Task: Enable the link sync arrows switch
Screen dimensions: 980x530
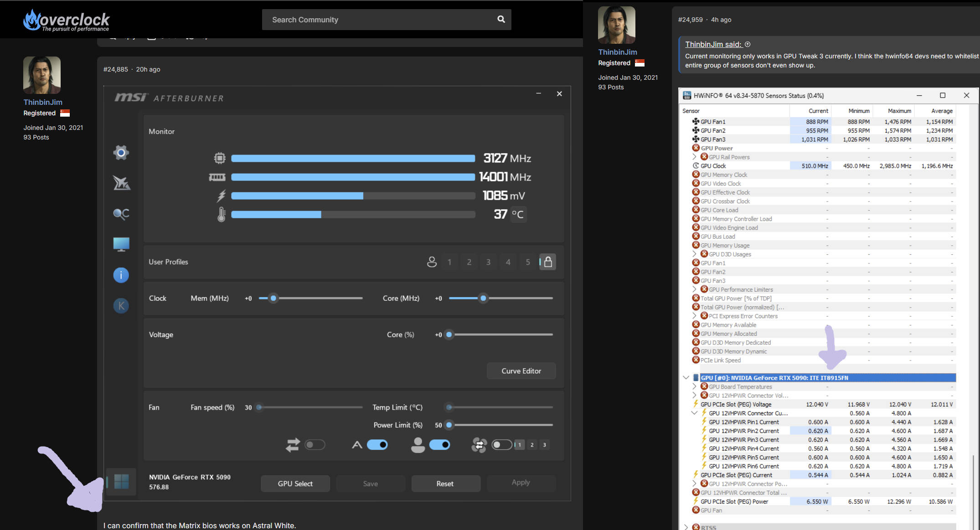Action: (315, 445)
